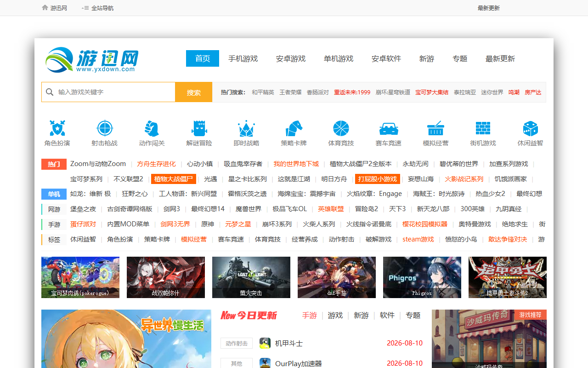Click hot search 宝可梦大集结

pos(432,92)
